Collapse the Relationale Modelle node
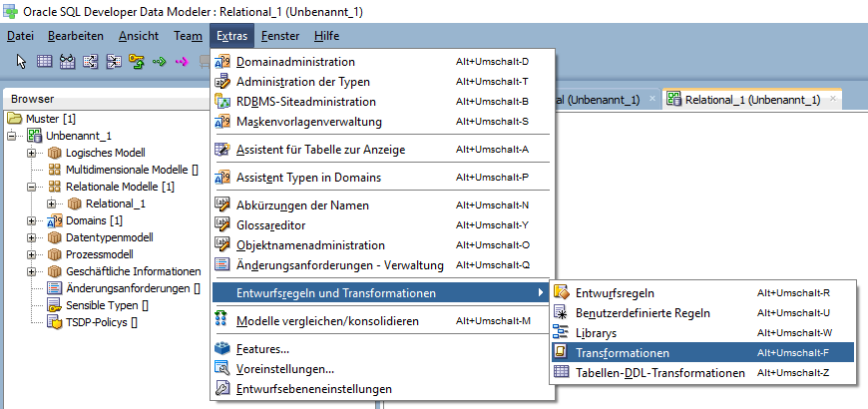The height and width of the screenshot is (409, 868). coord(32,187)
